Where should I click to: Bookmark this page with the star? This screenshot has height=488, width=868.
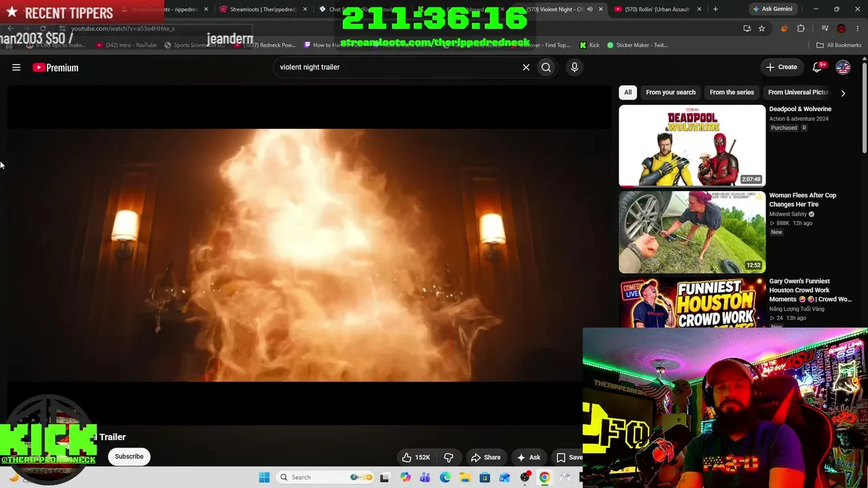point(762,28)
